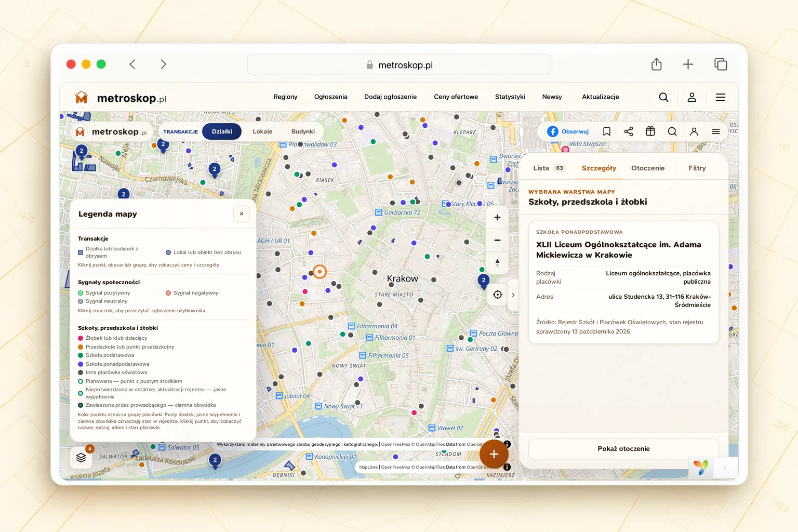Switch to the Lista tab

coord(549,168)
